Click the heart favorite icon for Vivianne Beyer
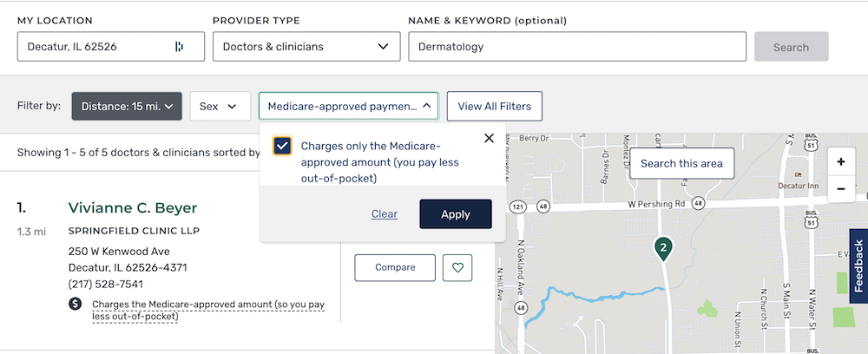The height and width of the screenshot is (354, 868). 457,268
